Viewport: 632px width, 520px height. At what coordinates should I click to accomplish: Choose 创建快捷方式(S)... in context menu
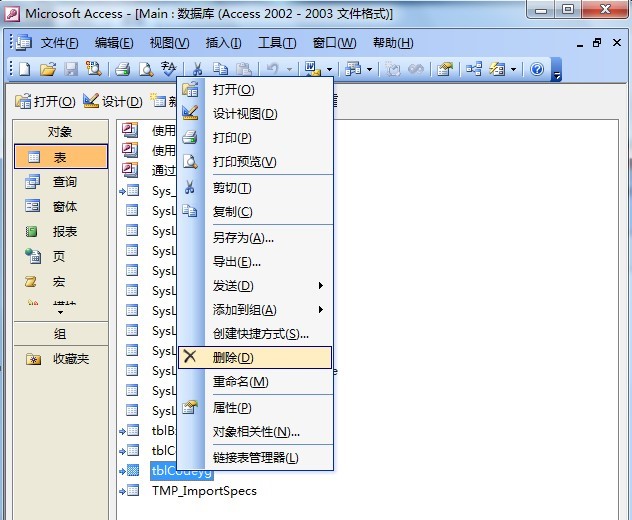[255, 334]
